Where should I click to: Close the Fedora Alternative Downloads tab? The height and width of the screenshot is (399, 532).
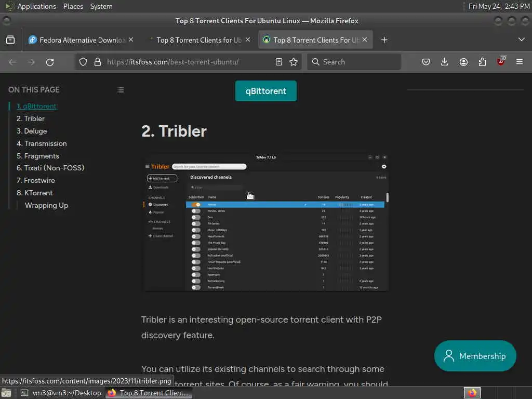pyautogui.click(x=131, y=39)
